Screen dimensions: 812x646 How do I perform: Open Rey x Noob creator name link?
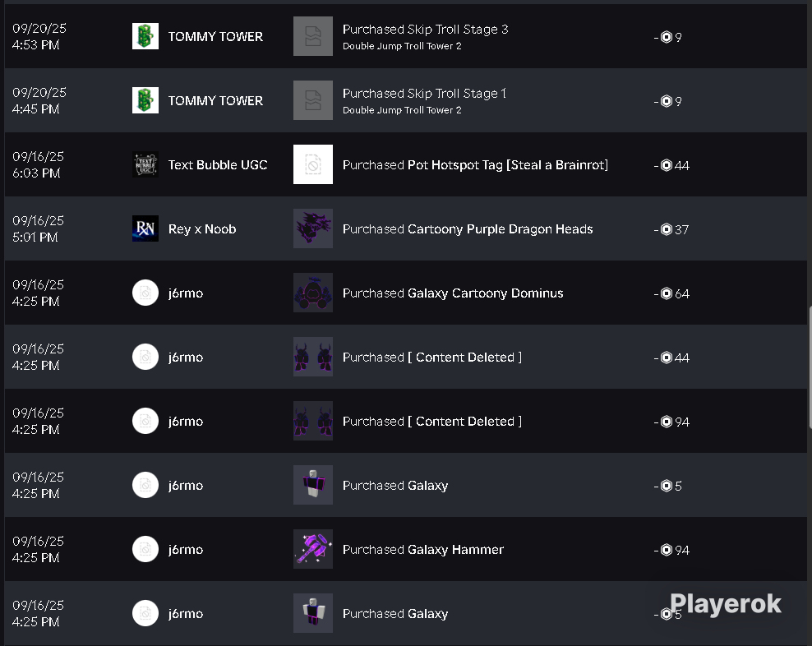(202, 229)
